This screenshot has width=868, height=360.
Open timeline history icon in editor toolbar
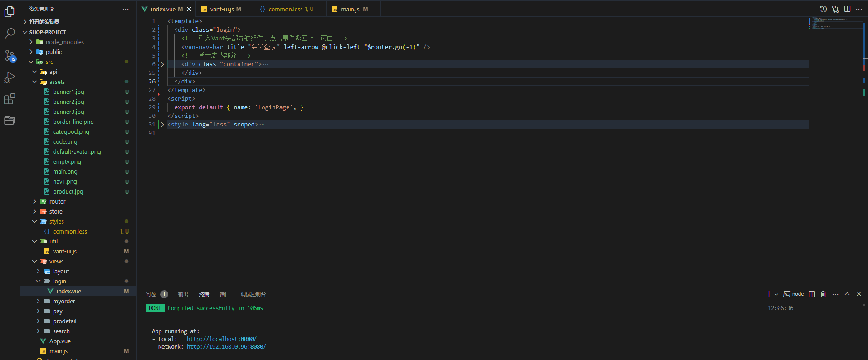point(824,9)
